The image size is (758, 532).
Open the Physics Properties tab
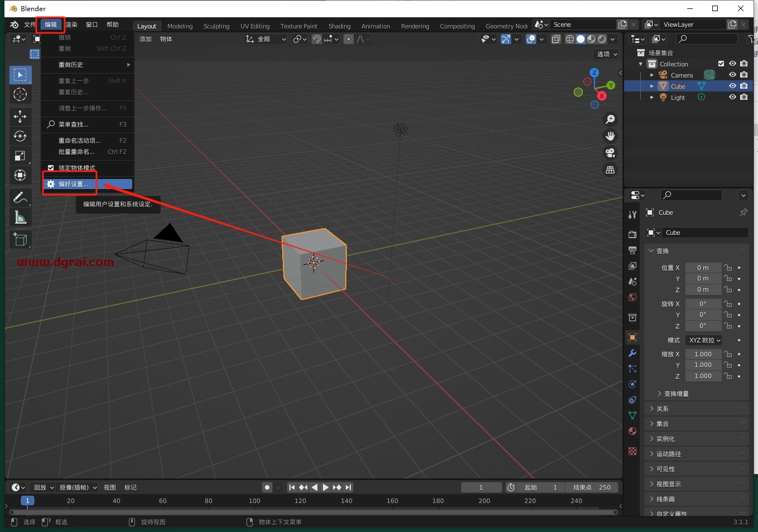pyautogui.click(x=632, y=384)
